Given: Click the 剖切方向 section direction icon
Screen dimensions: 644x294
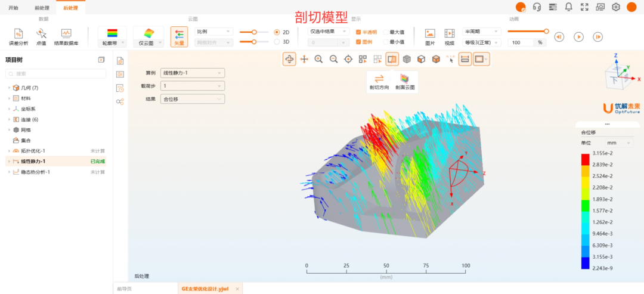Looking at the screenshot, I should point(379,79).
